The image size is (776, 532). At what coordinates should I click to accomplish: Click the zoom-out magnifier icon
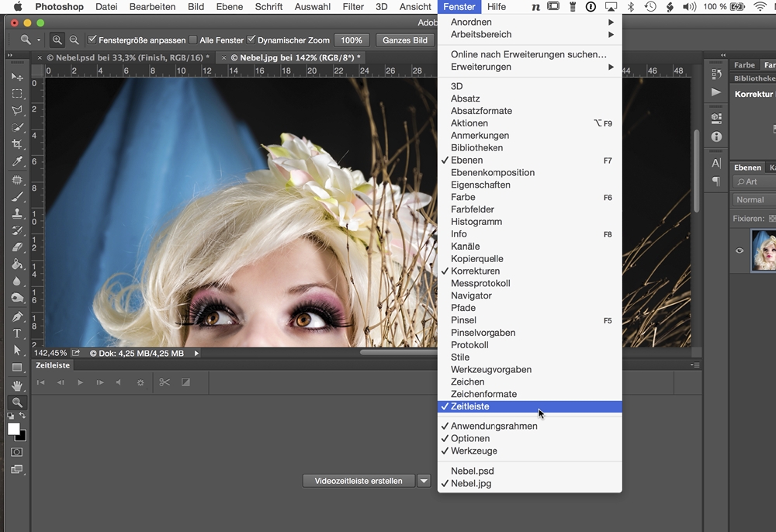[74, 40]
